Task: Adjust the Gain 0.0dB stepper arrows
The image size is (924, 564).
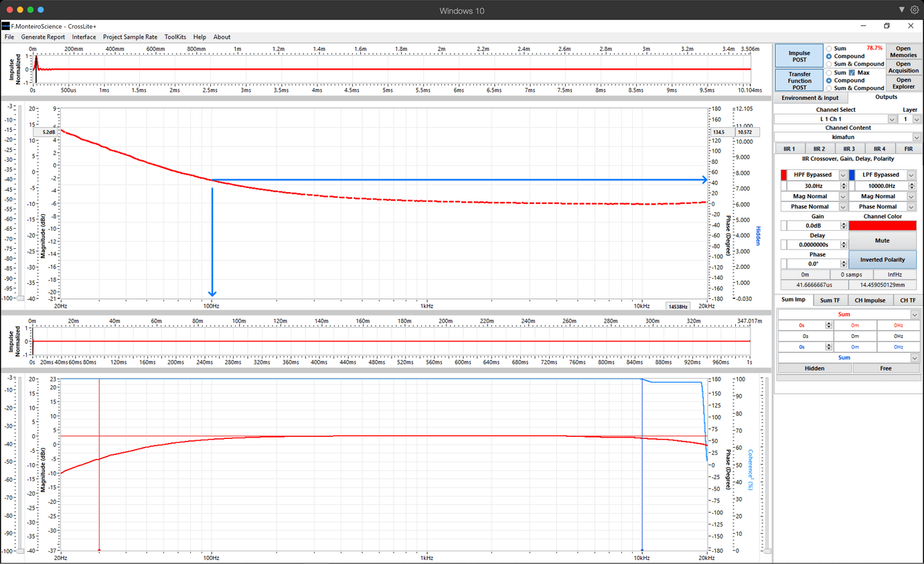Action: (843, 226)
